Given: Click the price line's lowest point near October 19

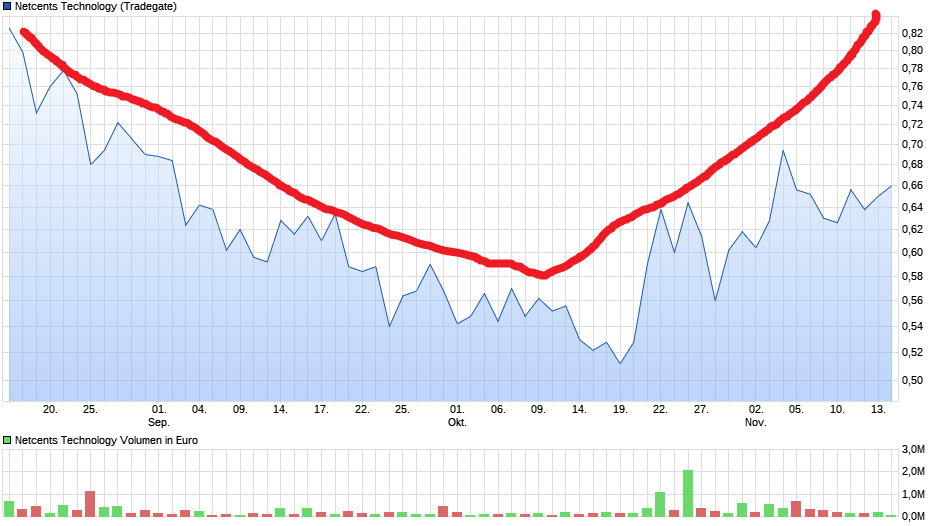Looking at the screenshot, I should point(620,363).
